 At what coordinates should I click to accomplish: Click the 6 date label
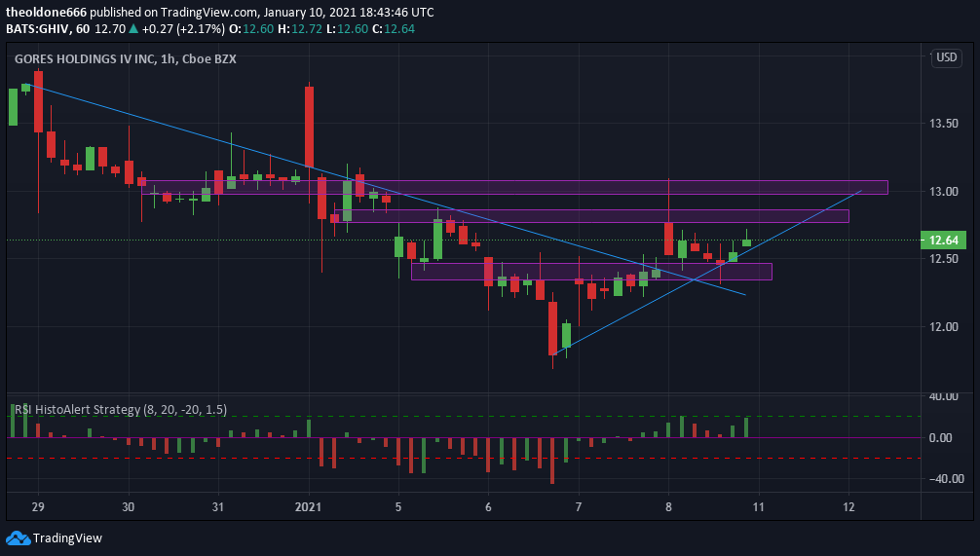(x=488, y=506)
